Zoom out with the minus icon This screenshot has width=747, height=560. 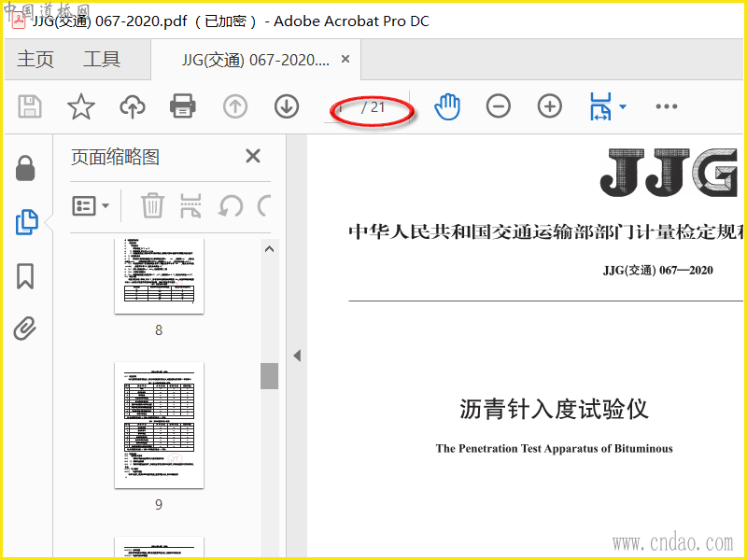(499, 106)
